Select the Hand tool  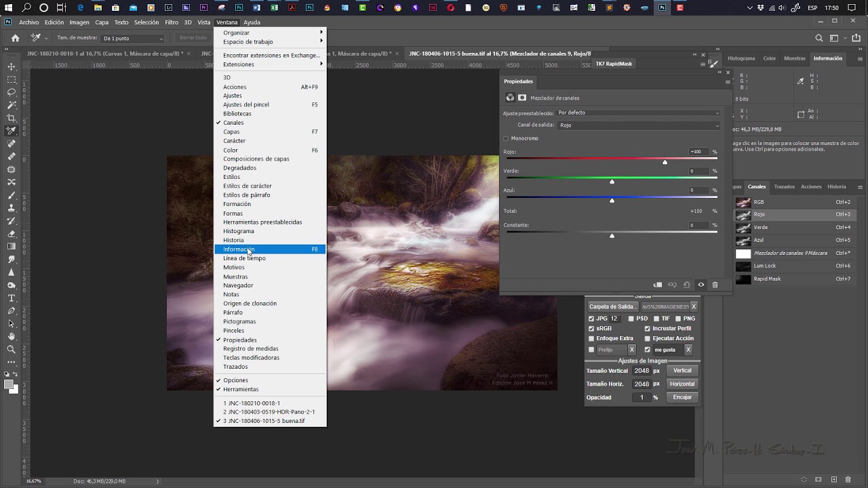point(12,337)
